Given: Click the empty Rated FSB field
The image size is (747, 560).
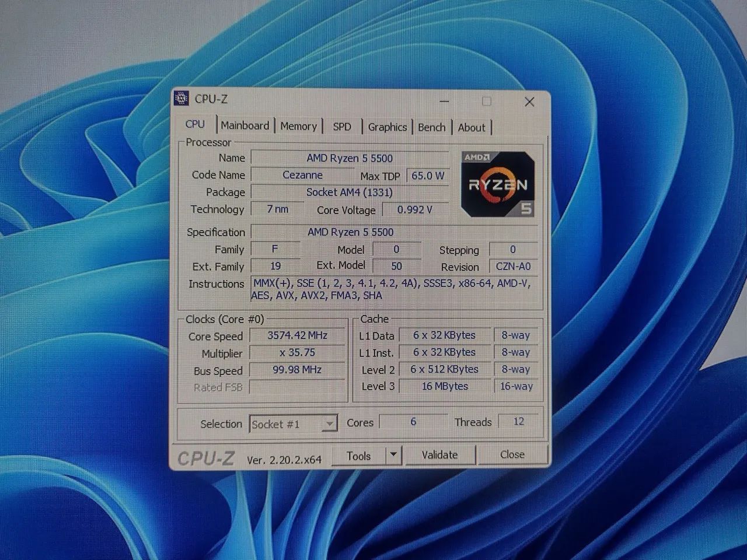Looking at the screenshot, I should [x=297, y=387].
